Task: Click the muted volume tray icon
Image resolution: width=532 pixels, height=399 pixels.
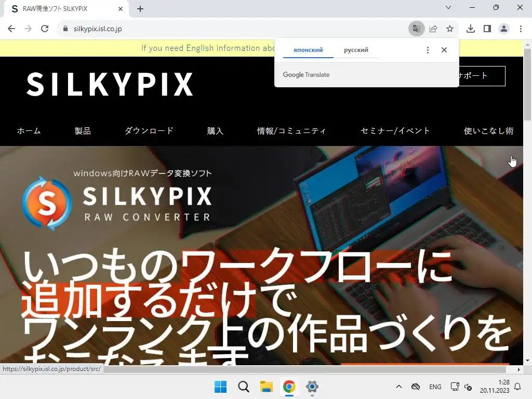Action: pyautogui.click(x=468, y=387)
